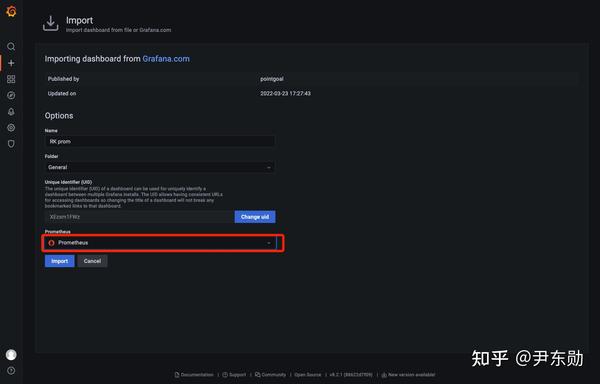The height and width of the screenshot is (384, 600).
Task: Click inside the Name field containing RK prom
Action: [160, 142]
